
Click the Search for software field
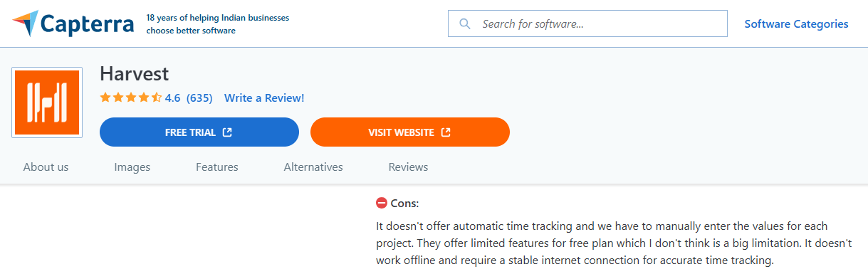click(x=587, y=23)
